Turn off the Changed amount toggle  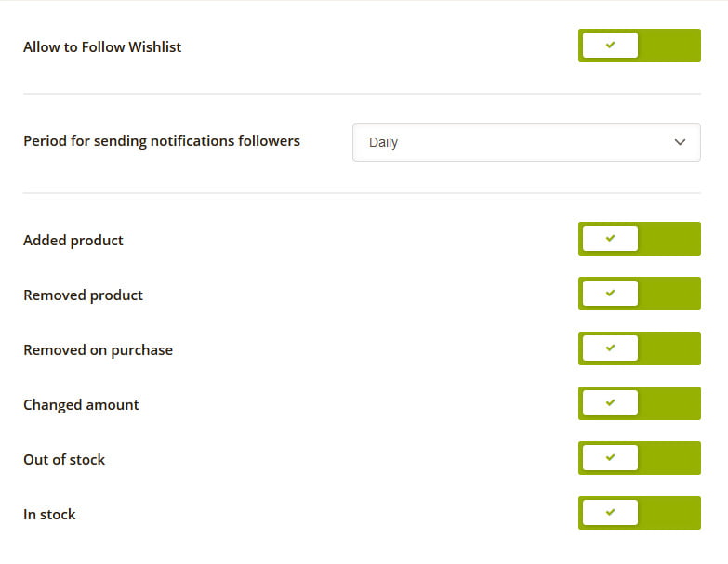(640, 403)
